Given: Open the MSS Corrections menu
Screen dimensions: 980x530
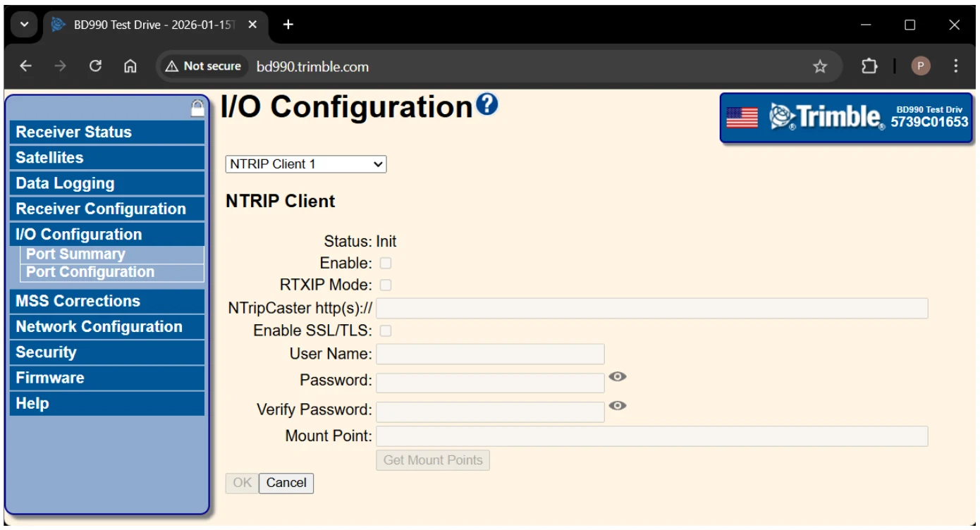Looking at the screenshot, I should click(x=107, y=301).
